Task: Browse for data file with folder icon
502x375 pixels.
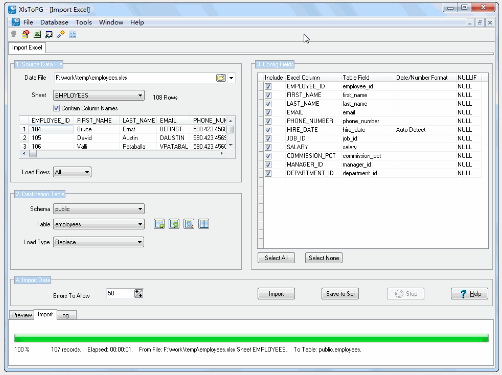Action: click(x=221, y=78)
